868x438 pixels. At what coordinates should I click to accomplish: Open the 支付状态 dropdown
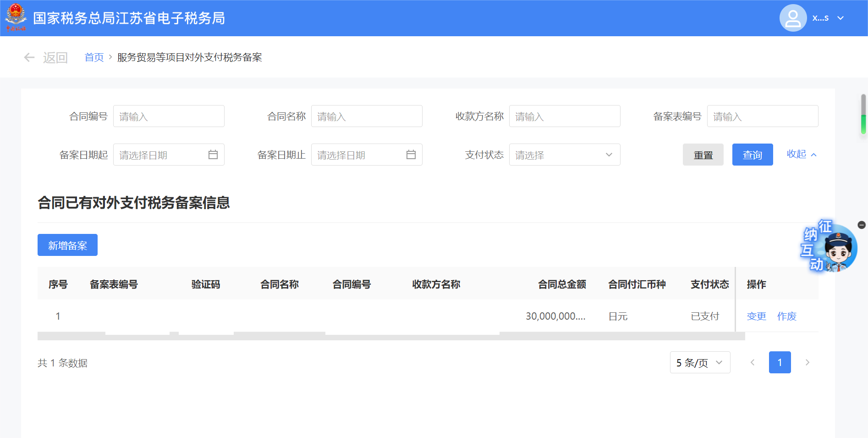tap(564, 155)
